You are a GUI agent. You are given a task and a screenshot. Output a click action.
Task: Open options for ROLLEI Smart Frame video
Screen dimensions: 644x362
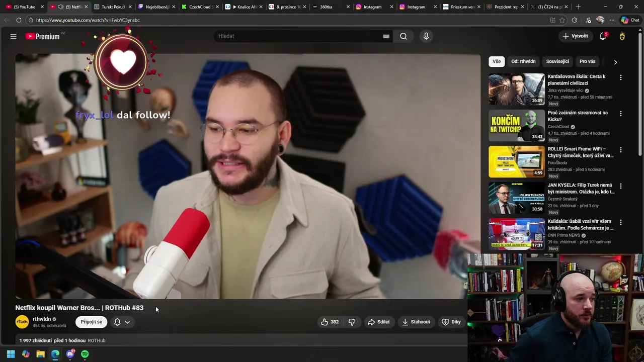[x=620, y=150]
